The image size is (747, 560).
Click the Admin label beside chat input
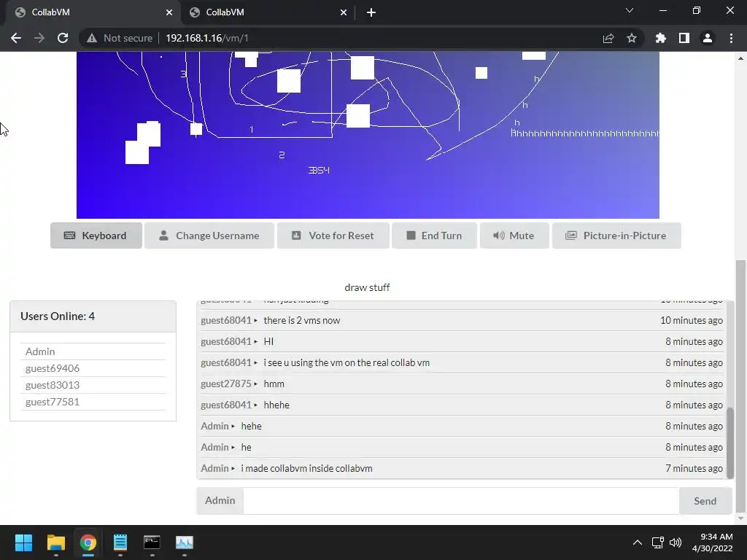tap(220, 500)
